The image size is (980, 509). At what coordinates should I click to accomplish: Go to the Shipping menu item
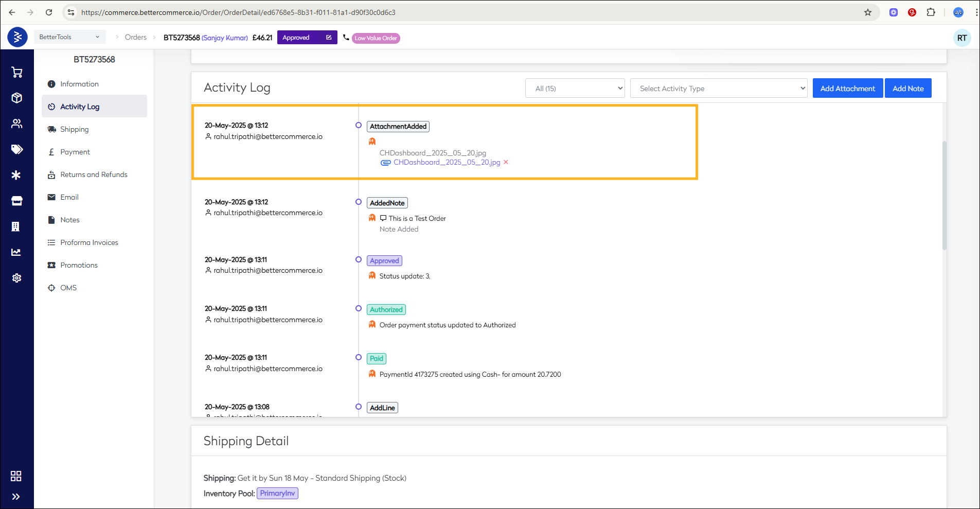click(x=74, y=129)
